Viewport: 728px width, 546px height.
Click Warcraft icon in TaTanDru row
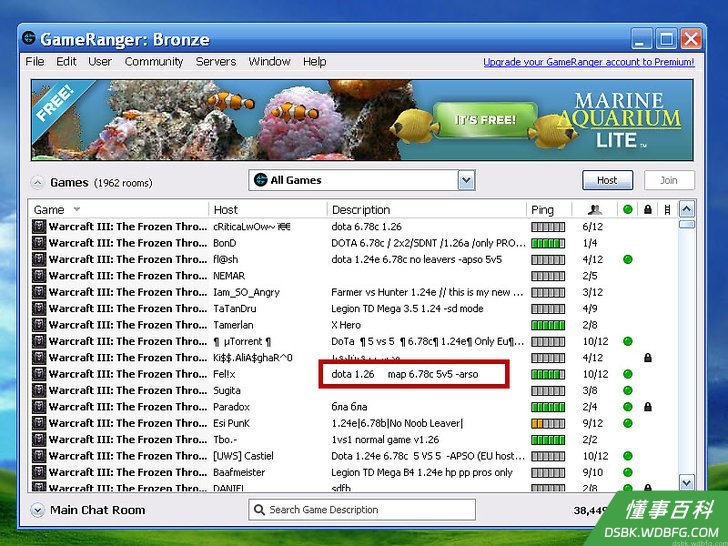point(39,308)
